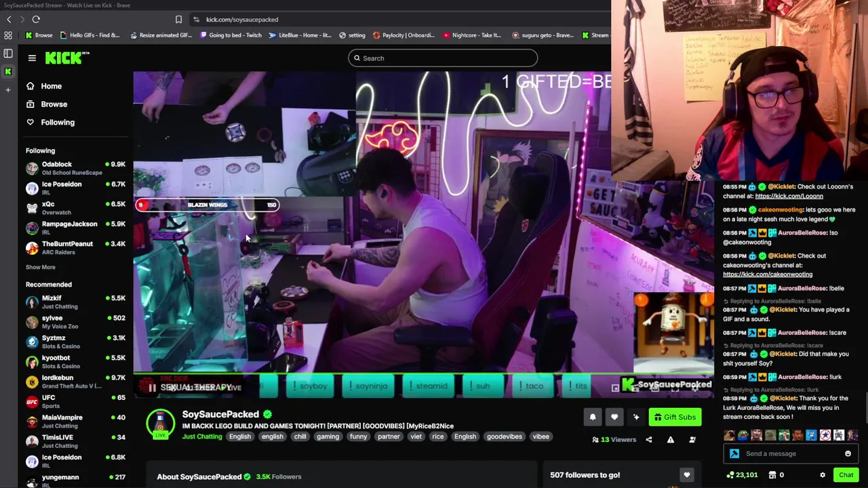This screenshot has height=488, width=868.
Task: Bookmark this page icon
Action: click(x=178, y=20)
